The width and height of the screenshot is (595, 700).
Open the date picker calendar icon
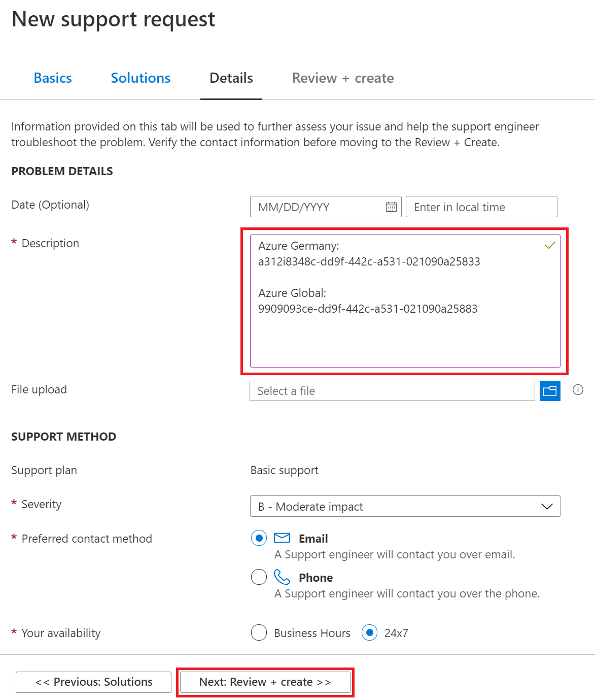tap(391, 207)
